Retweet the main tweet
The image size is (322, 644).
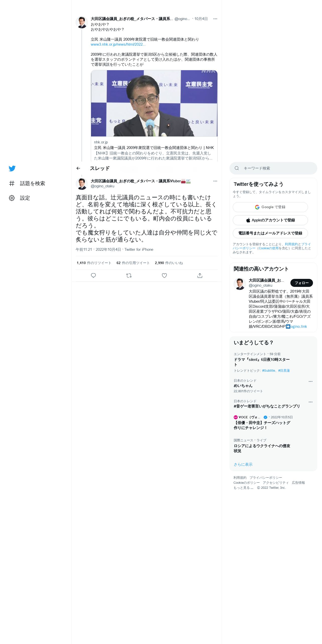(129, 275)
